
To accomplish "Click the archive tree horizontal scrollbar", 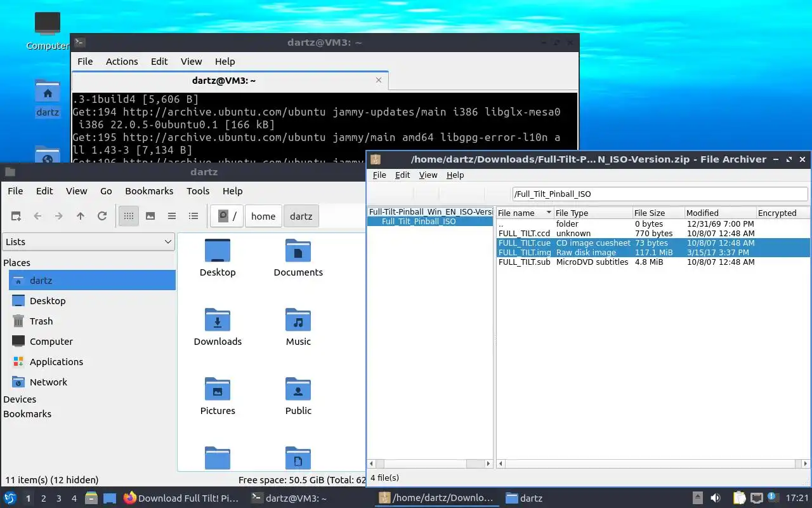I will click(430, 464).
